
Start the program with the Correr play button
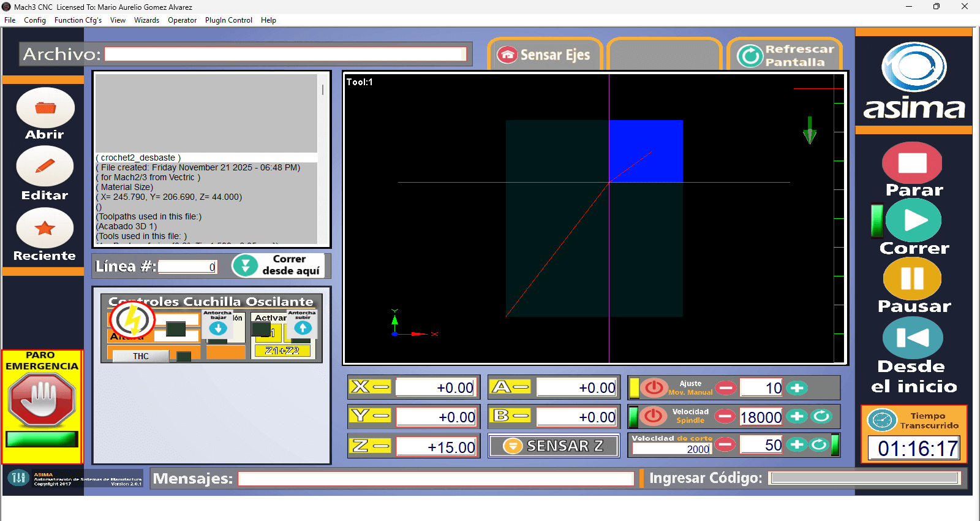click(913, 221)
